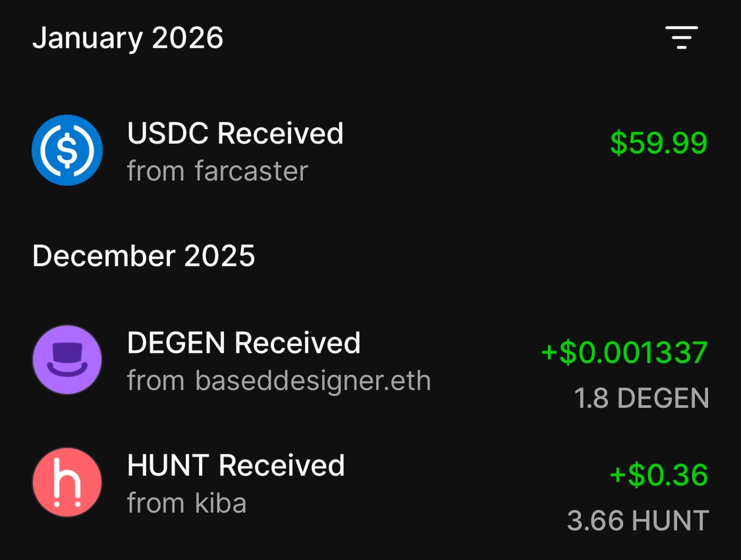This screenshot has height=560, width=741.
Task: Tap sender name kiba
Action: (x=220, y=503)
